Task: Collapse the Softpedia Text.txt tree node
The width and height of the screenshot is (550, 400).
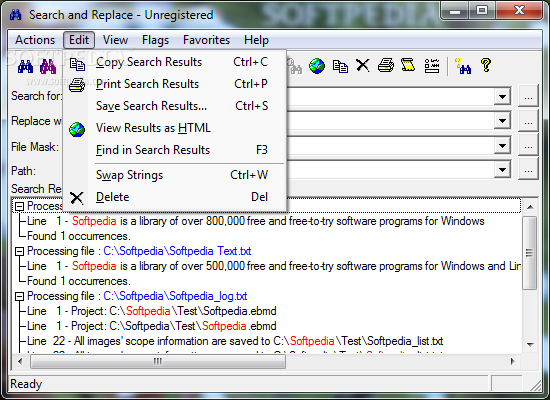Action: 20,251
